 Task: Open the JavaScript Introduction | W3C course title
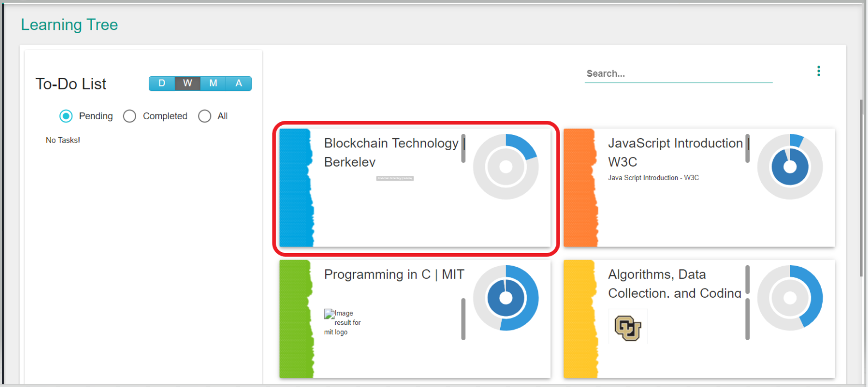click(675, 152)
